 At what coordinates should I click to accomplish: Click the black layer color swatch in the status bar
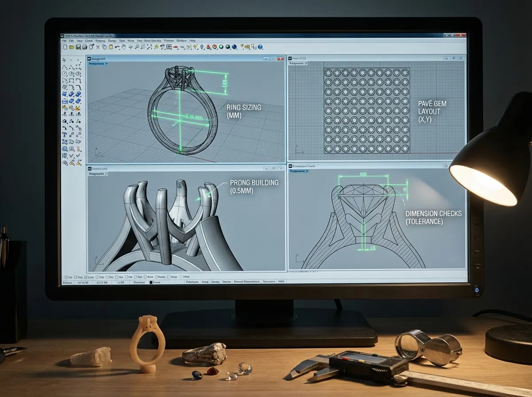pos(152,282)
